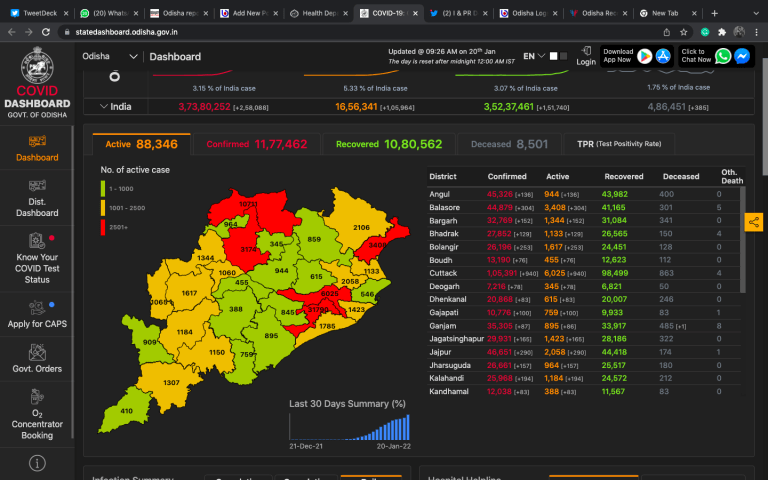The width and height of the screenshot is (768, 480).
Task: Select the TPR (Test Positivity Rate) tab
Action: point(618,144)
